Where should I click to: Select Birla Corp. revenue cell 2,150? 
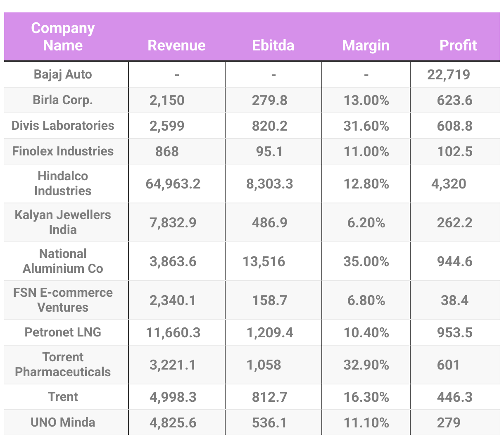[167, 100]
